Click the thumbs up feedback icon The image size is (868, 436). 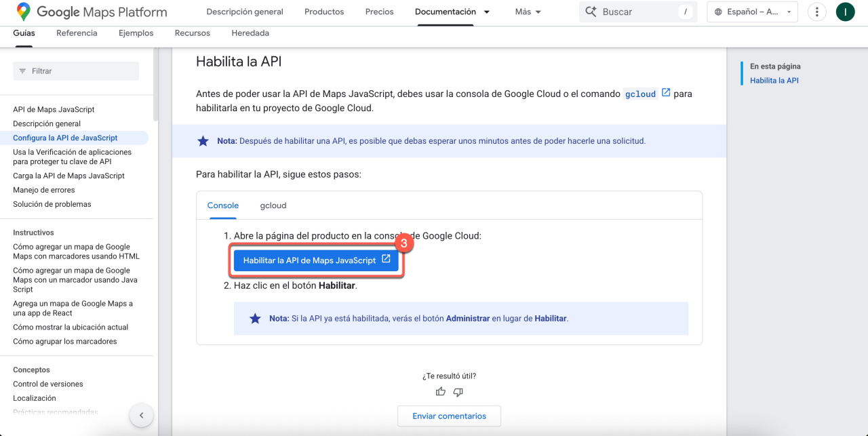tap(441, 391)
